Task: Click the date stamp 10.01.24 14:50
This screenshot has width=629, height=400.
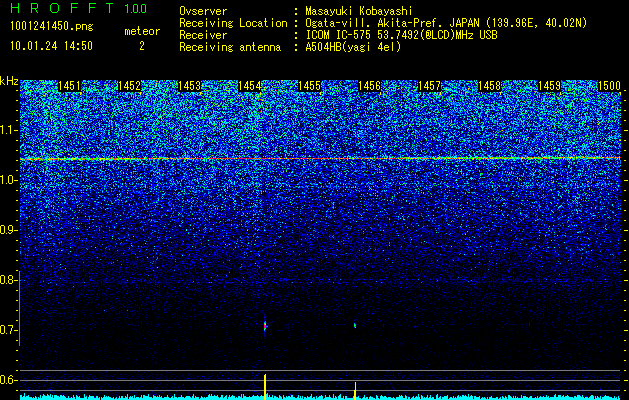Action: click(x=51, y=46)
